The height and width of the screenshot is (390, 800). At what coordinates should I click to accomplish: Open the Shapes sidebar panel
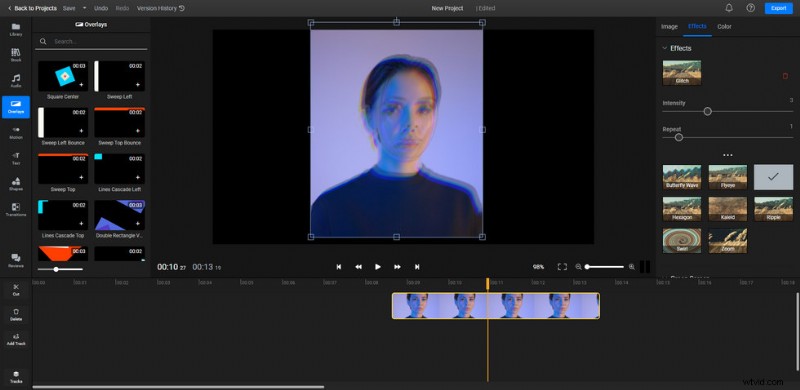click(x=16, y=184)
